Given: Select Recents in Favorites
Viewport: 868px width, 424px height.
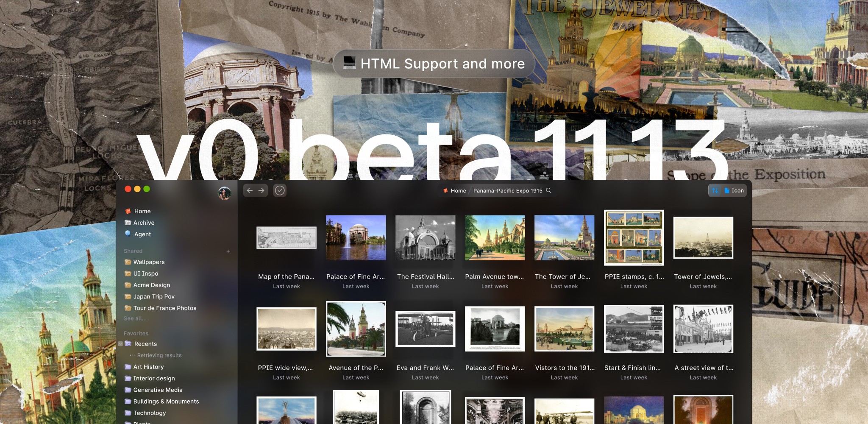Looking at the screenshot, I should 145,344.
